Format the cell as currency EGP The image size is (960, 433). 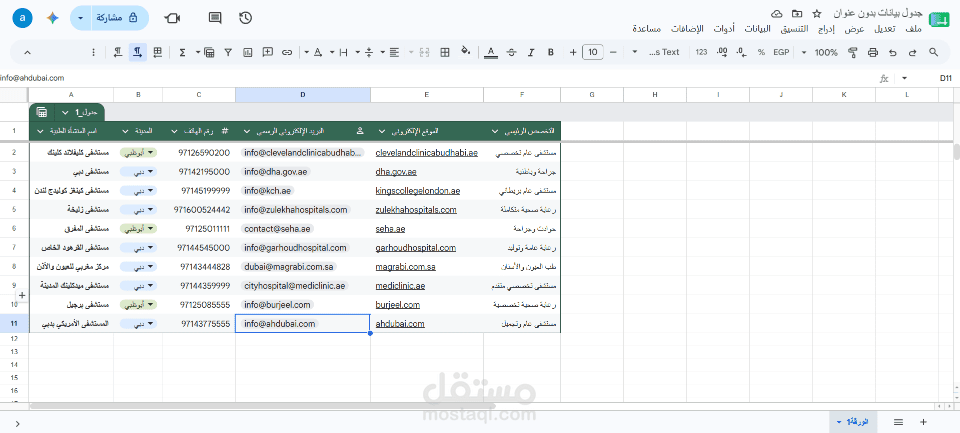[781, 53]
